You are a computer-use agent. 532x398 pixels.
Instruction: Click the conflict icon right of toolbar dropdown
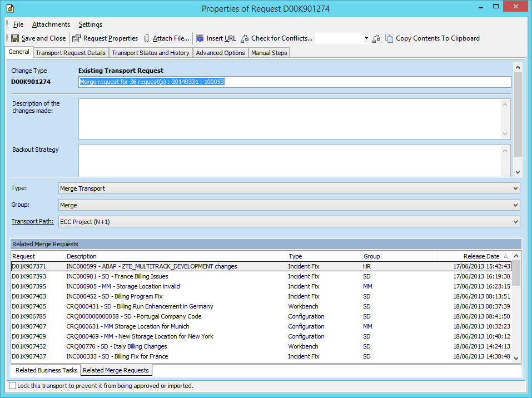[x=377, y=38]
